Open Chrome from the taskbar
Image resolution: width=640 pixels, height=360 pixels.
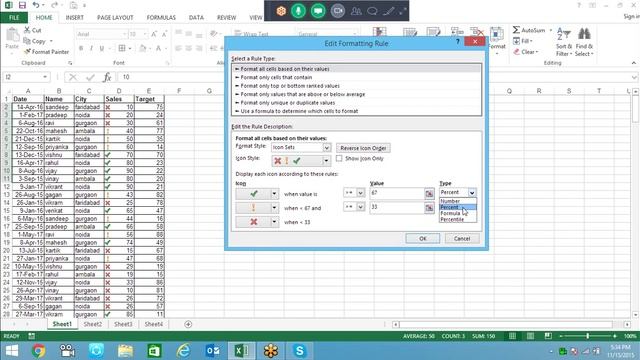tap(38, 350)
